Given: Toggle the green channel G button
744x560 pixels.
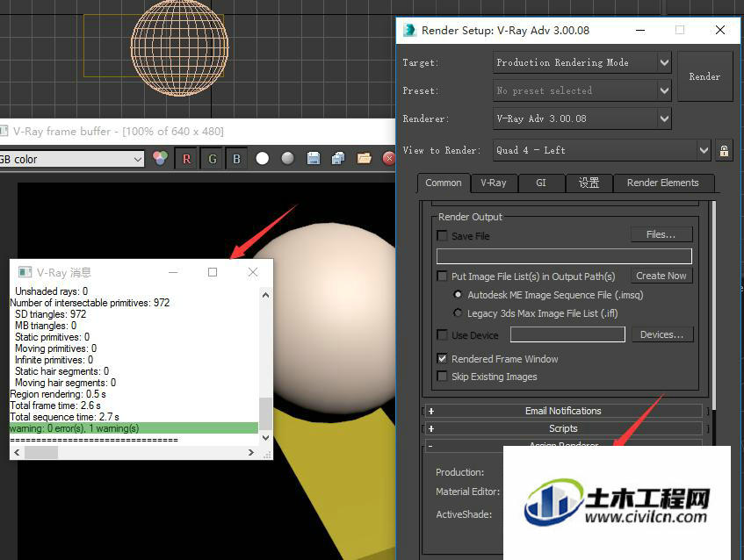Looking at the screenshot, I should [212, 159].
